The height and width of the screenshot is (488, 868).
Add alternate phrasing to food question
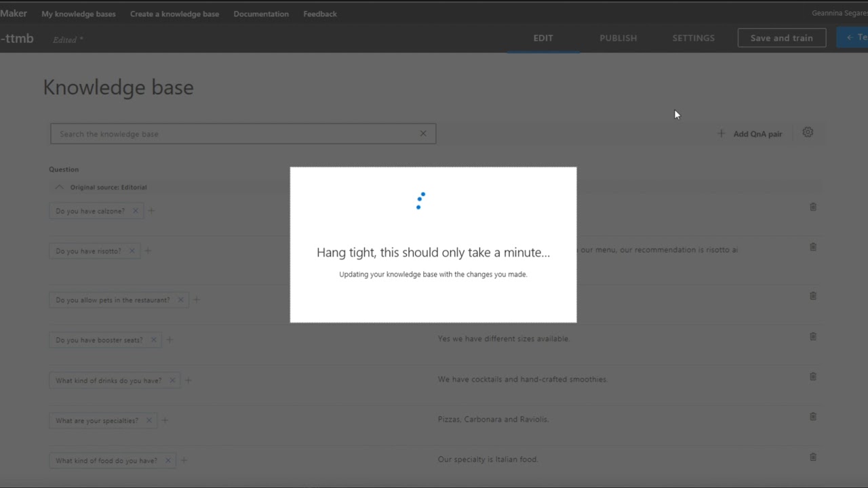pyautogui.click(x=184, y=460)
